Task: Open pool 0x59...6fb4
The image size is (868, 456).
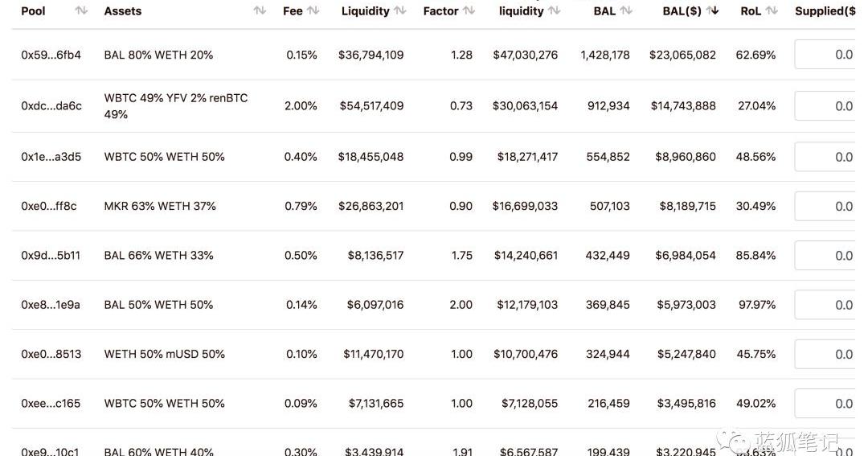Action: coord(51,55)
